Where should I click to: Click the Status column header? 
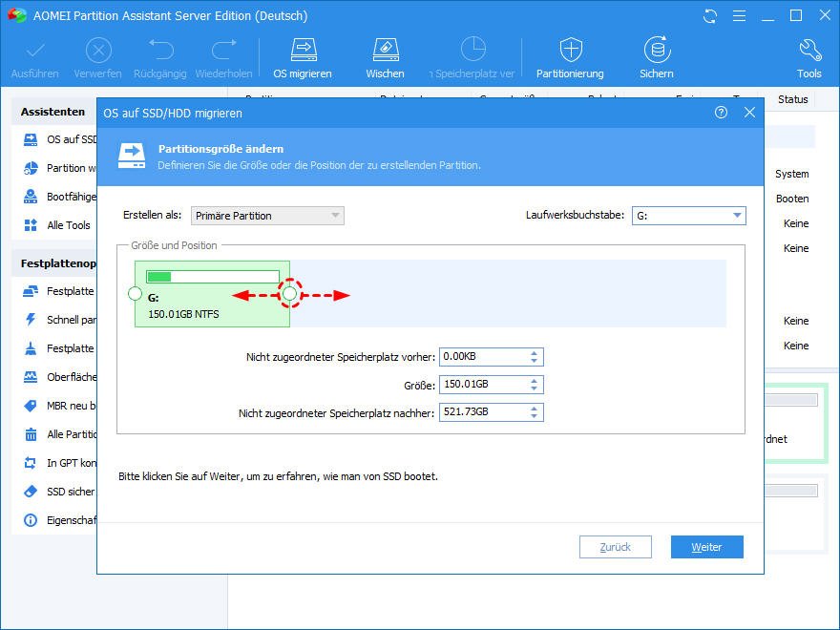click(x=793, y=99)
